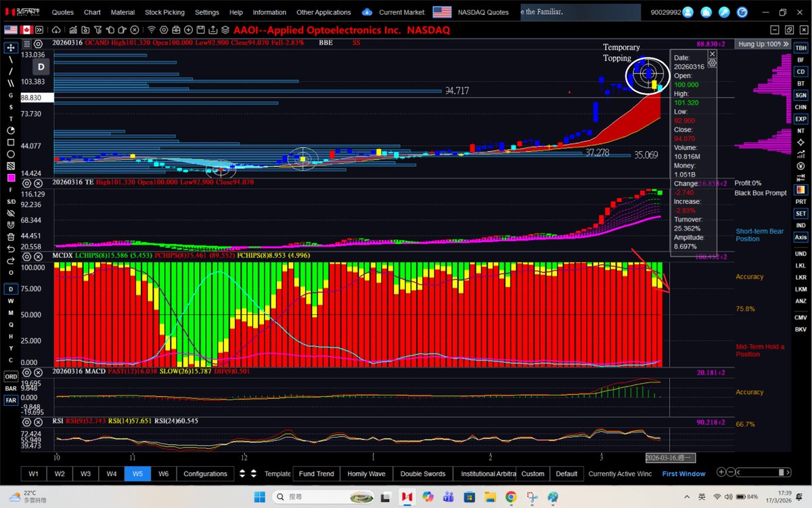
Task: Open the Quotes menu
Action: (x=63, y=12)
